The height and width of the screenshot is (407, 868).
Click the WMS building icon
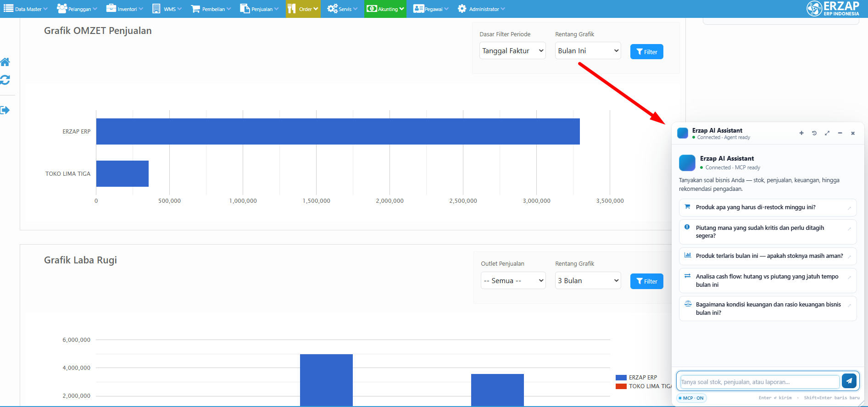(x=156, y=8)
